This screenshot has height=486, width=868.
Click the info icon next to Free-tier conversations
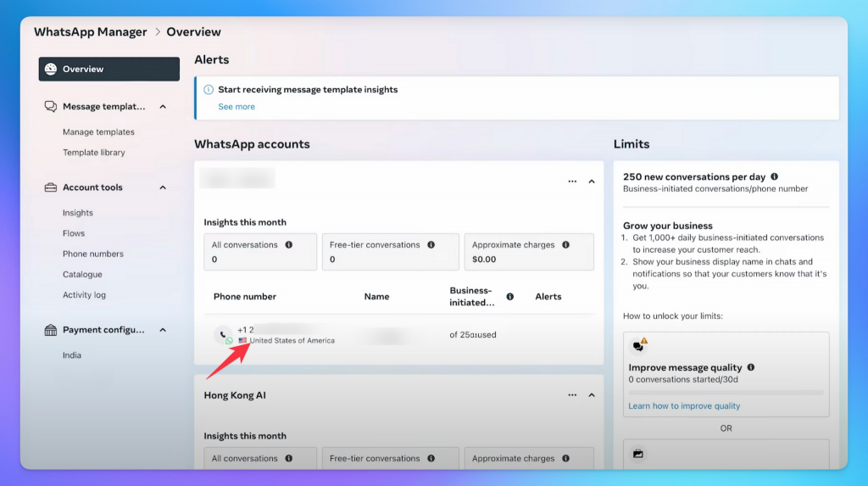pyautogui.click(x=431, y=245)
